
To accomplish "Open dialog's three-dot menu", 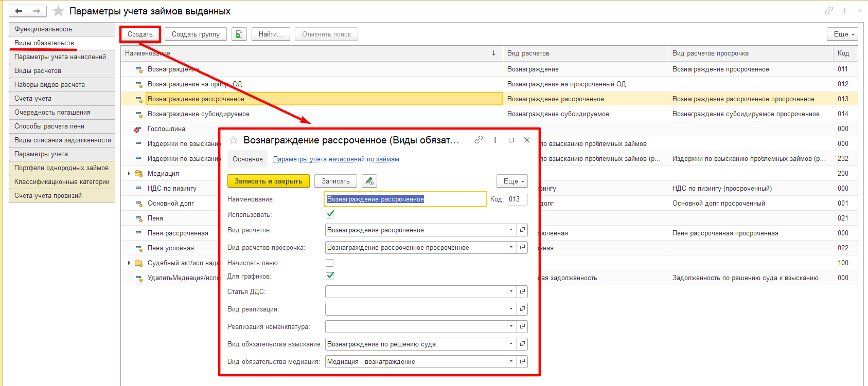I will [x=495, y=140].
